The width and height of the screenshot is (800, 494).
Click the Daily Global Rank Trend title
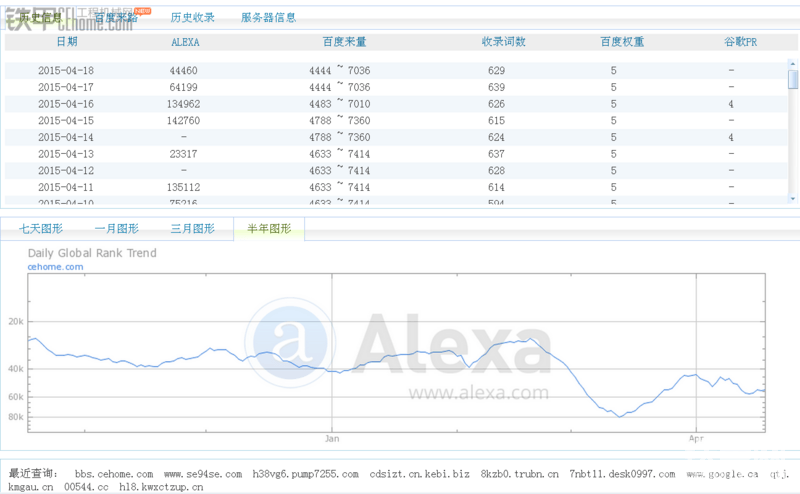click(x=92, y=253)
